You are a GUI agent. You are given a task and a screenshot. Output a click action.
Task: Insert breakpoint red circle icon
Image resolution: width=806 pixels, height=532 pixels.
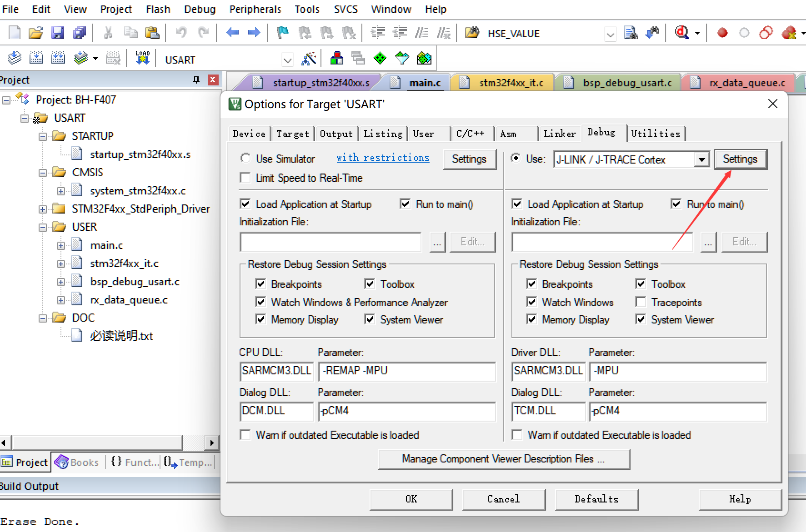click(x=722, y=33)
